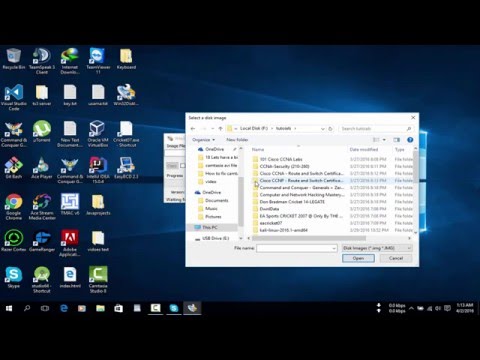Open the Windows Store taskbar icon
The image size is (480, 360).
click(118, 308)
